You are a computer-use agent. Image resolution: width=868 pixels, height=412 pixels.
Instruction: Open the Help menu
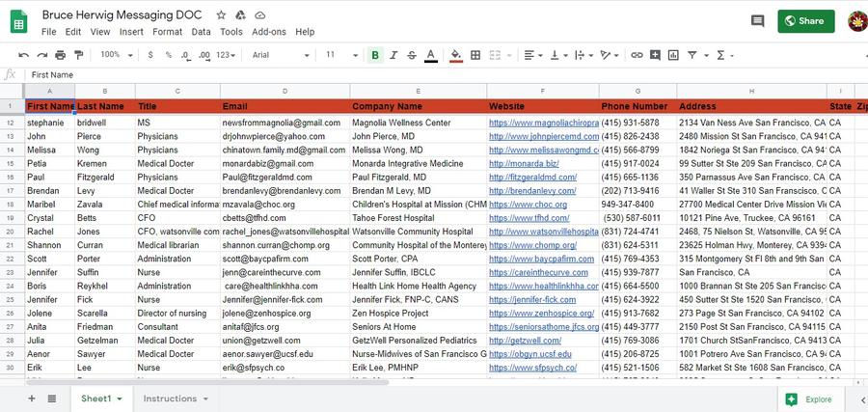pos(305,32)
